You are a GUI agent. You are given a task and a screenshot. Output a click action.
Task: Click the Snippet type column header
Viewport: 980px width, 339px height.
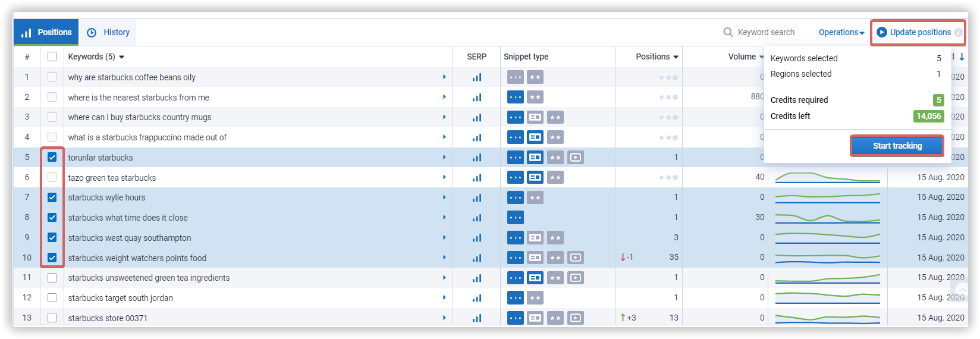pyautogui.click(x=526, y=56)
